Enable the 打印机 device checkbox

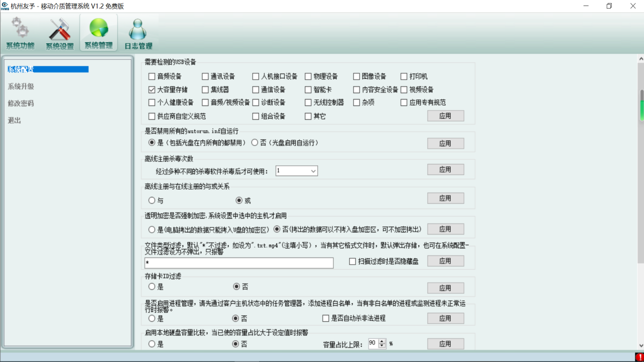[x=403, y=76]
